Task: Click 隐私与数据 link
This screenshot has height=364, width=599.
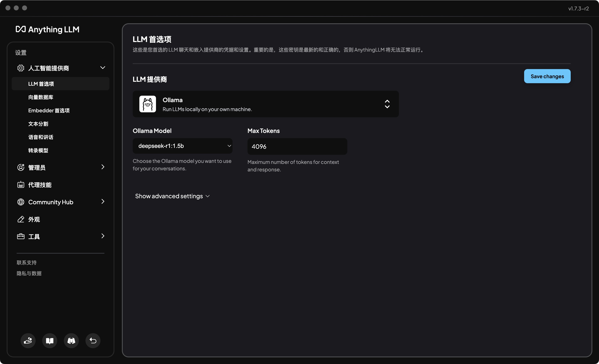Action: pyautogui.click(x=29, y=273)
